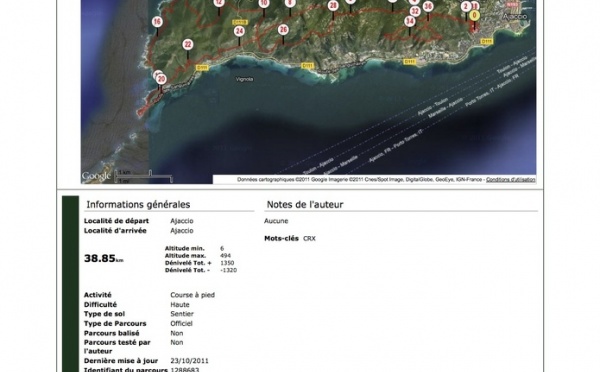The width and height of the screenshot is (600, 372).
Task: Select waypoint marker 10 on map
Action: click(x=264, y=4)
